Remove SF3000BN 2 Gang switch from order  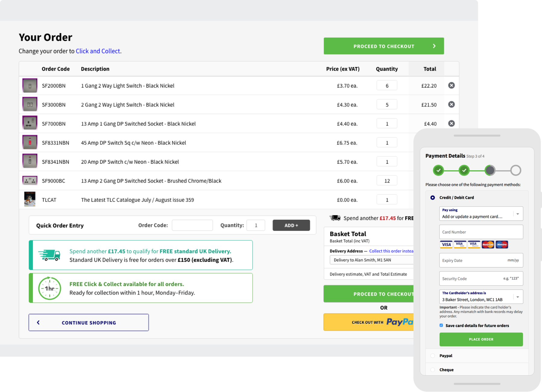point(451,104)
